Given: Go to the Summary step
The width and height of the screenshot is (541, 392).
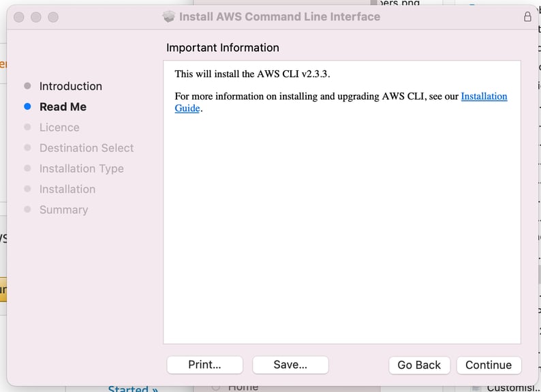Looking at the screenshot, I should (x=63, y=209).
